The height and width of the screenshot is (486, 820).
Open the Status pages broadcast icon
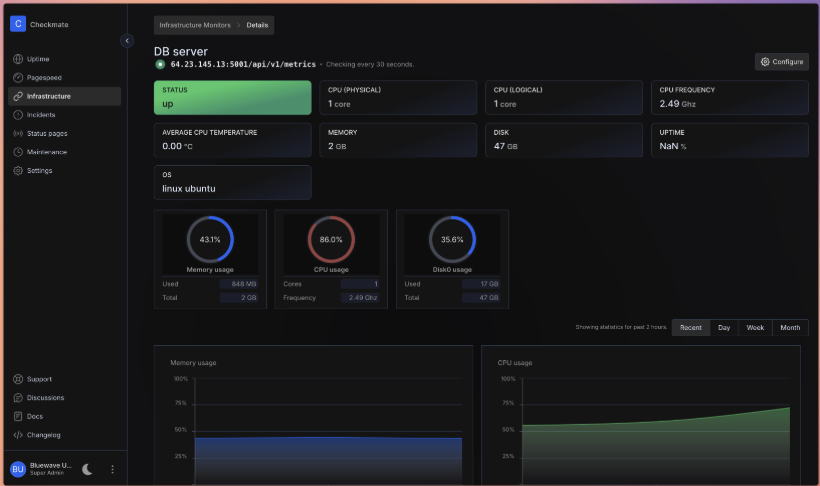(18, 133)
